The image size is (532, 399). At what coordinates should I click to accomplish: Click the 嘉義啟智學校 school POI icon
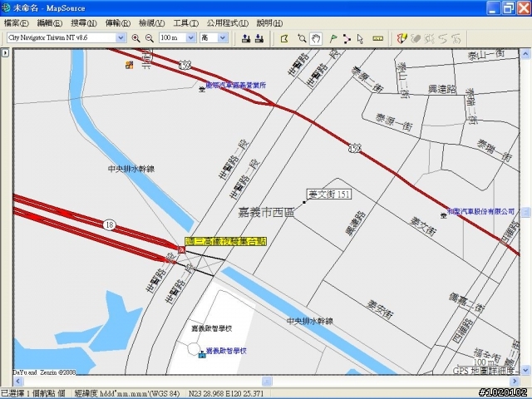point(202,355)
